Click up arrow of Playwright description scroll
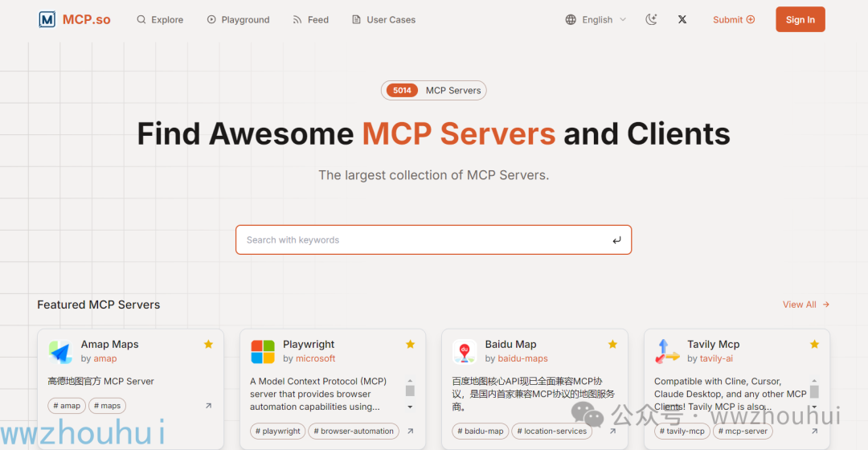This screenshot has height=450, width=868. coord(410,381)
